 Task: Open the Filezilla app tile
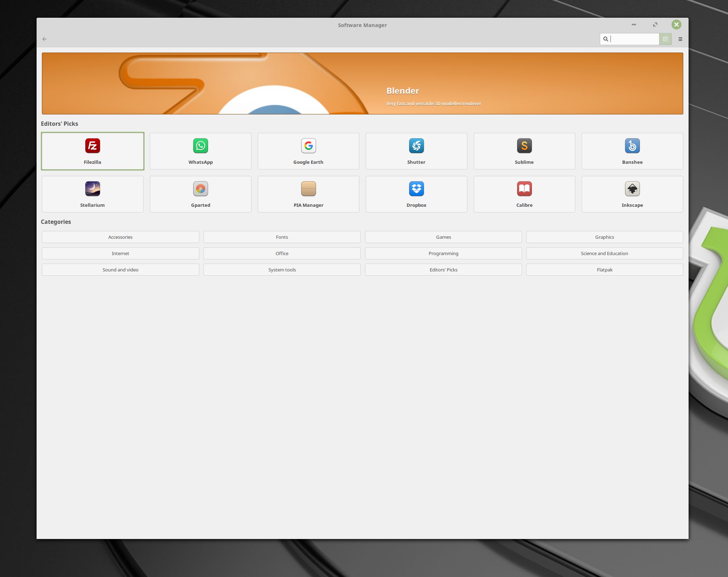(92, 151)
